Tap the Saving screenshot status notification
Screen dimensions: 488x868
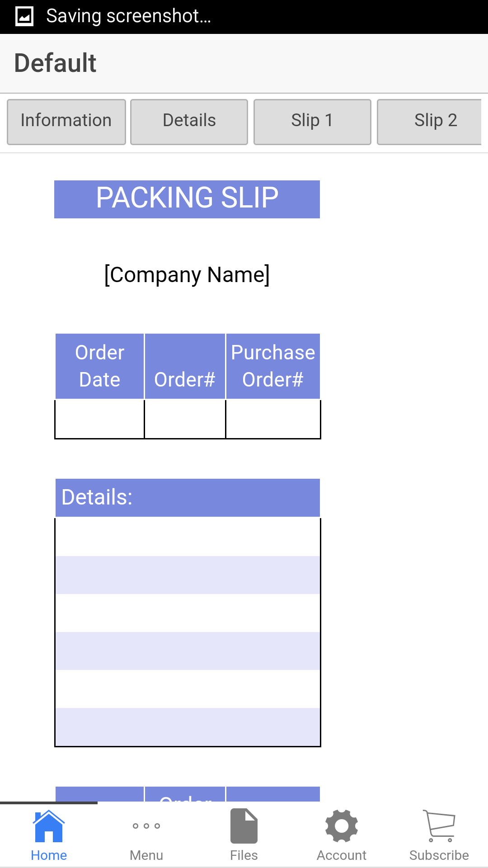click(129, 15)
